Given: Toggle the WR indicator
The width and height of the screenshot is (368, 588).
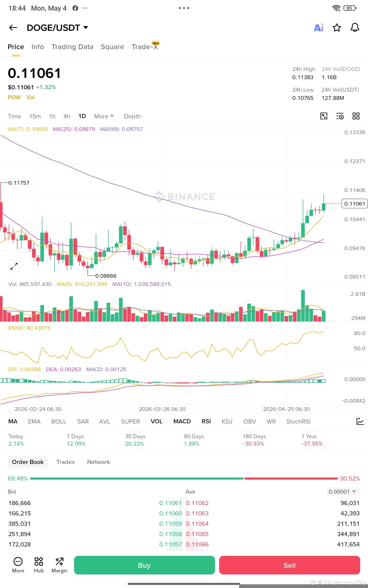Looking at the screenshot, I should (271, 421).
